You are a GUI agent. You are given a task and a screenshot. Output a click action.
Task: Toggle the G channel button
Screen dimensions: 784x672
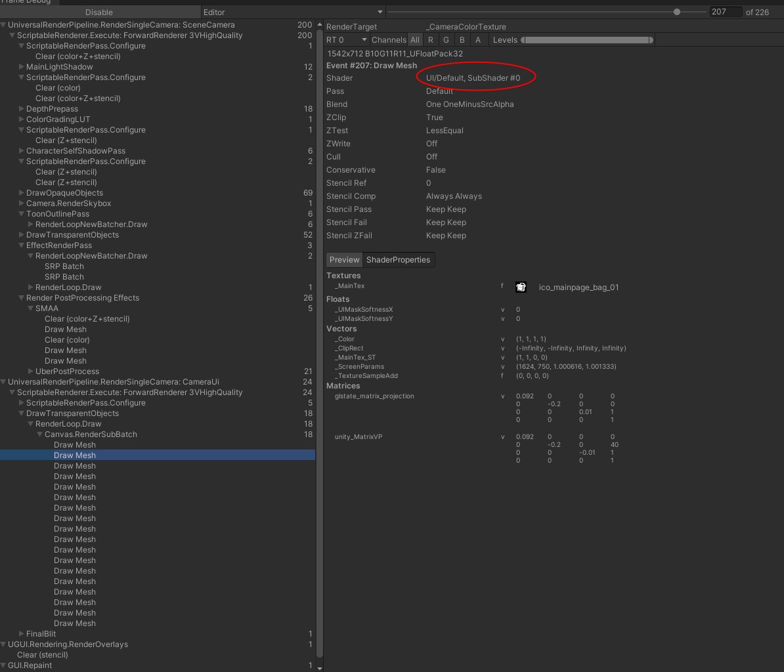click(446, 40)
